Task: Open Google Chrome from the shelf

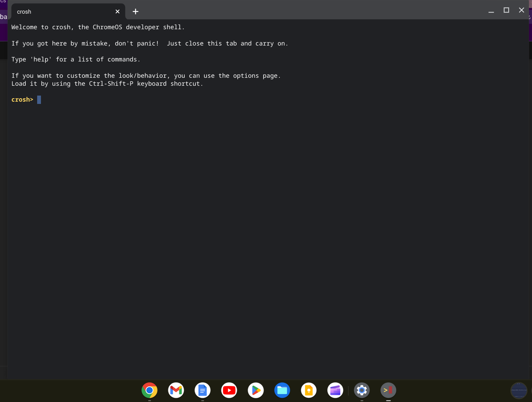Action: (x=149, y=390)
